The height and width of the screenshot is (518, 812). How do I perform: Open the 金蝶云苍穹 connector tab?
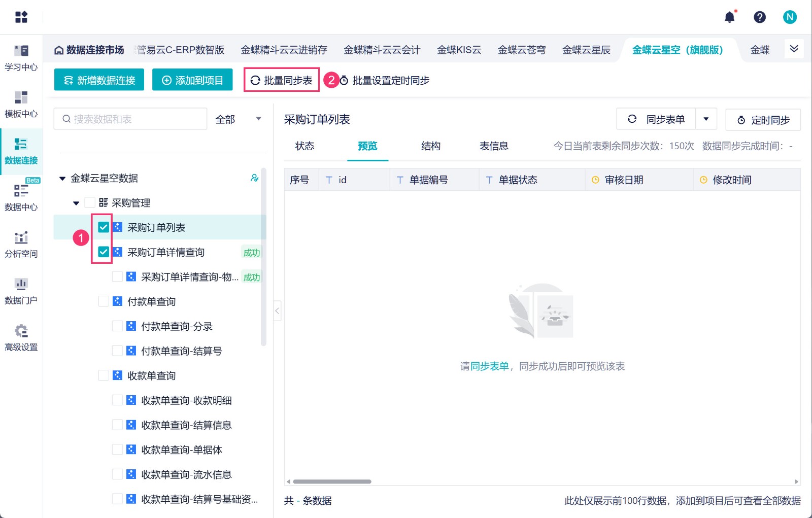[522, 50]
